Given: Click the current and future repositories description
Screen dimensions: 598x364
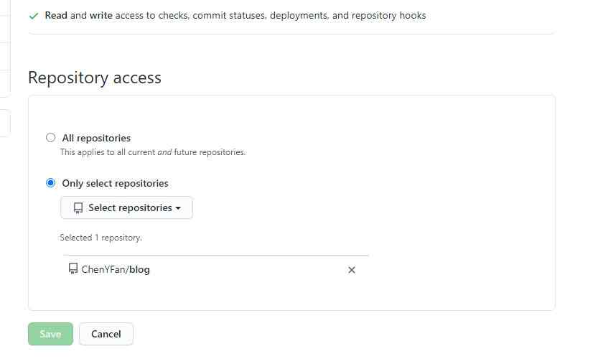Looking at the screenshot, I should point(152,152).
